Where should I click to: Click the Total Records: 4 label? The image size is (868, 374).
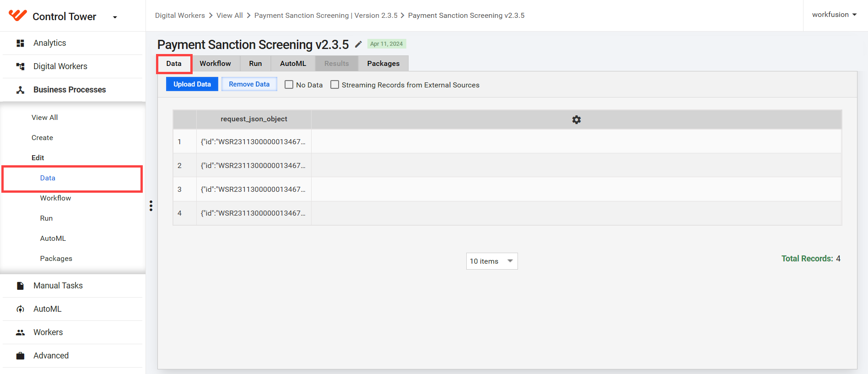(x=811, y=259)
